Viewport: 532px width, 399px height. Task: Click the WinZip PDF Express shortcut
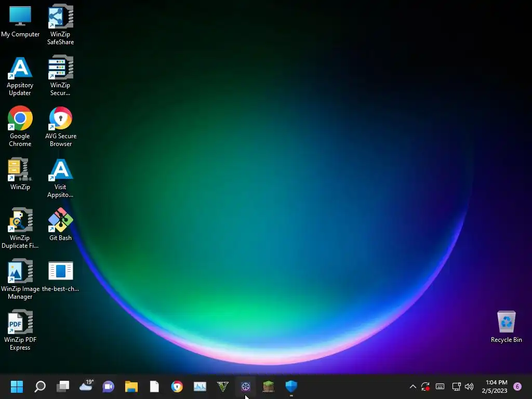click(20, 330)
